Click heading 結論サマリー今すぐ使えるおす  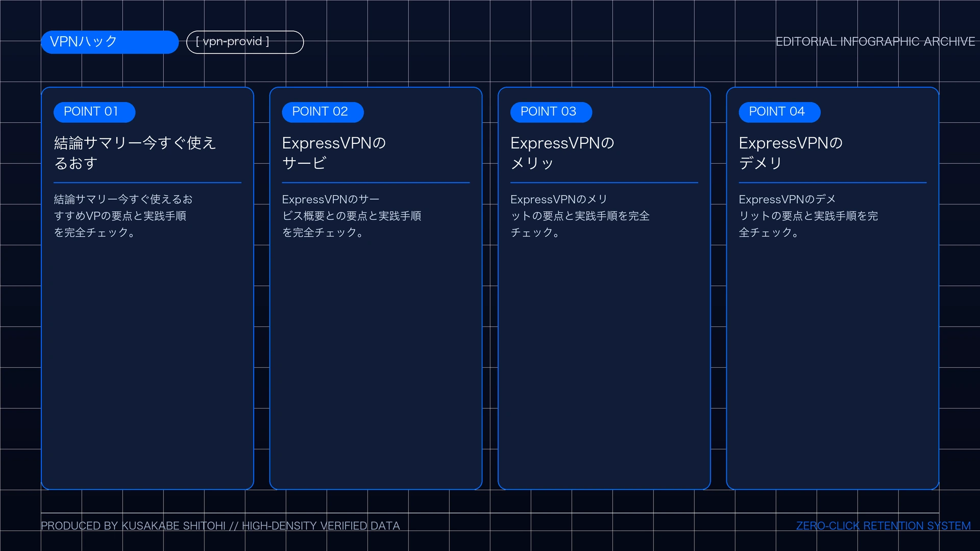(x=135, y=153)
